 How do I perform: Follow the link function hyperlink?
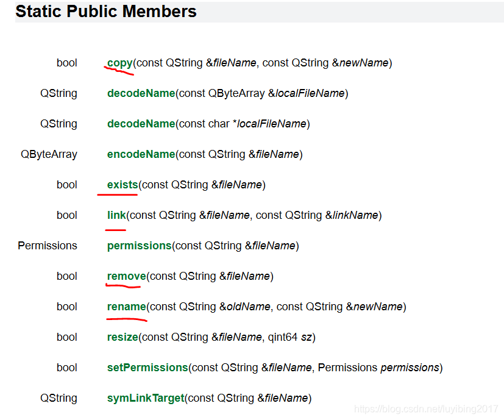(116, 215)
